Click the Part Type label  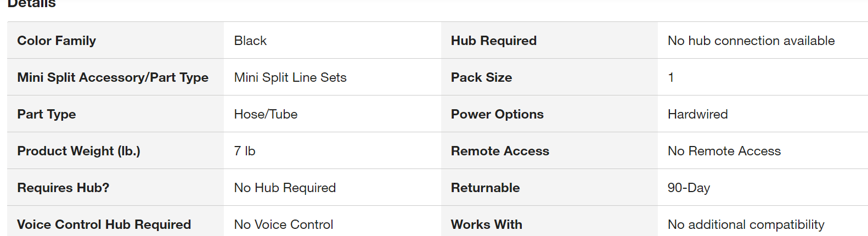pos(47,114)
